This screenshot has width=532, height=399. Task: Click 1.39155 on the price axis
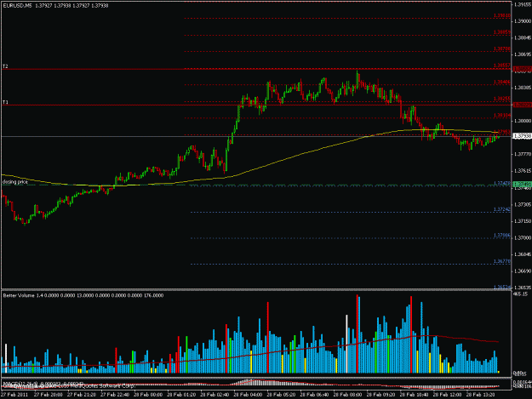tap(523, 4)
